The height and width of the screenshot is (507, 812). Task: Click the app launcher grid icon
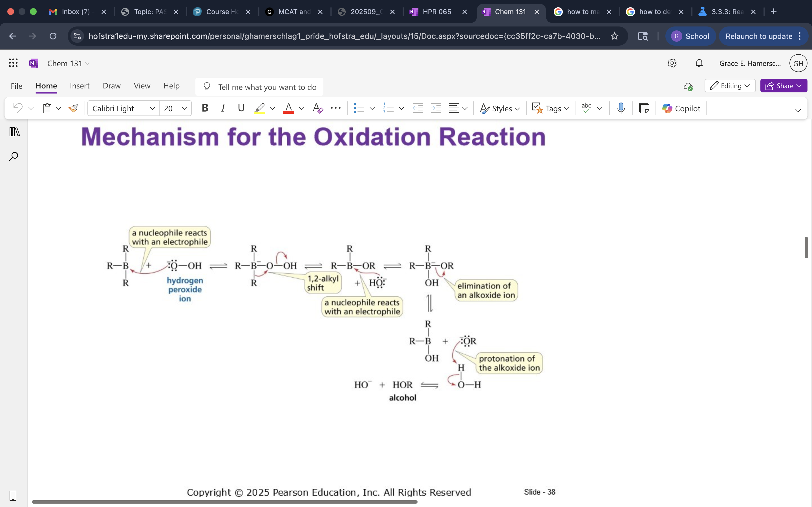pos(13,63)
